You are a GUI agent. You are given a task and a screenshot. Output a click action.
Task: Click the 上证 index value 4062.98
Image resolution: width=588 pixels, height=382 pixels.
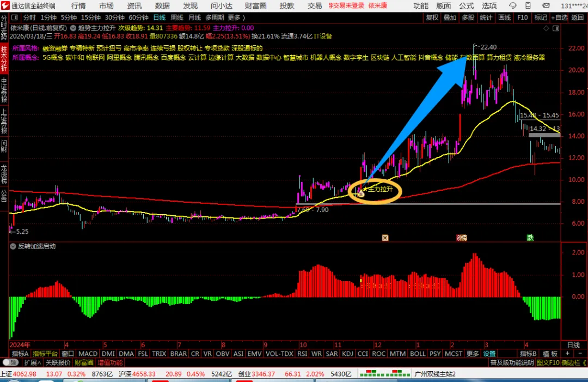tap(24, 374)
